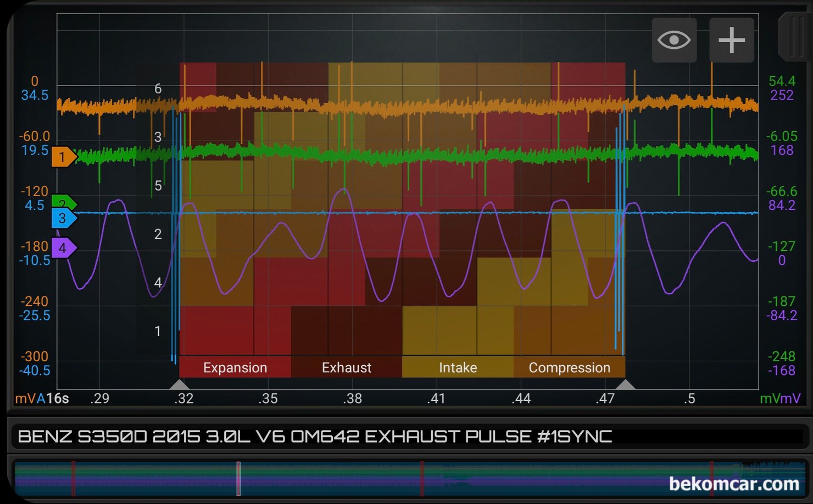Click right triangle cursor near .47
Viewport: 813px width, 504px height.
coord(625,384)
